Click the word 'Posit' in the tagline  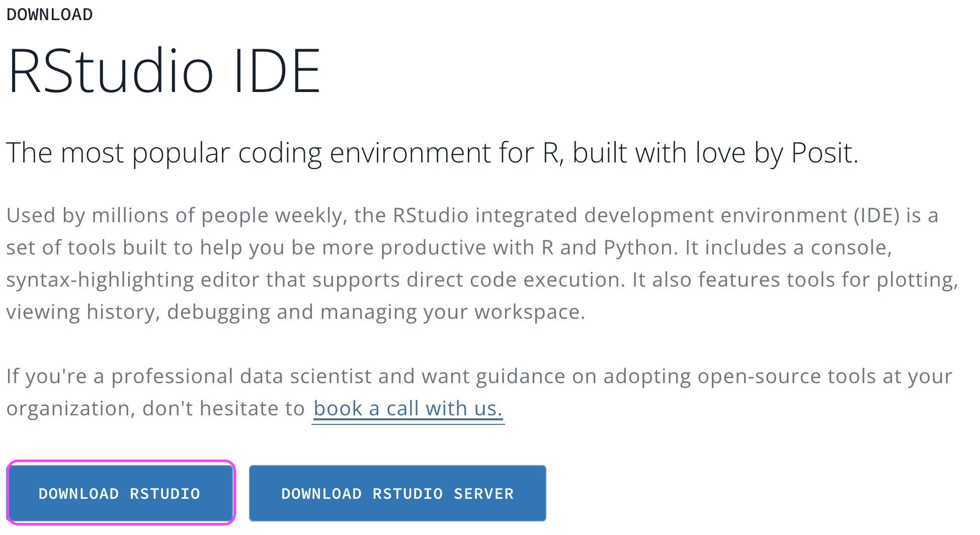click(823, 153)
